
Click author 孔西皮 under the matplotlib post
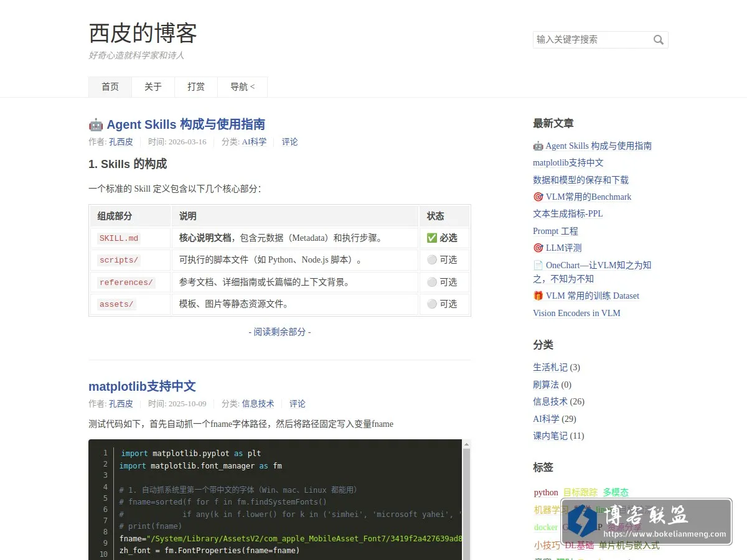point(121,404)
